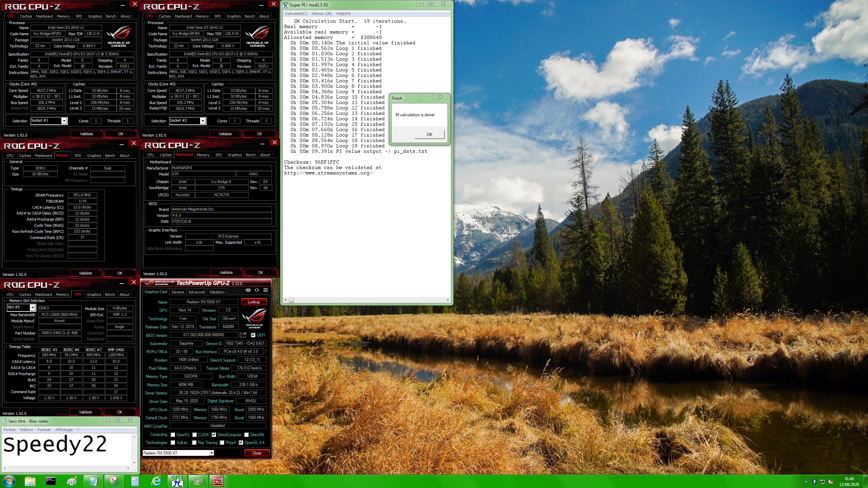Viewport: 868px width, 488px height.
Task: Click Notepad vertical scrollbar down arrow
Action: click(x=134, y=463)
